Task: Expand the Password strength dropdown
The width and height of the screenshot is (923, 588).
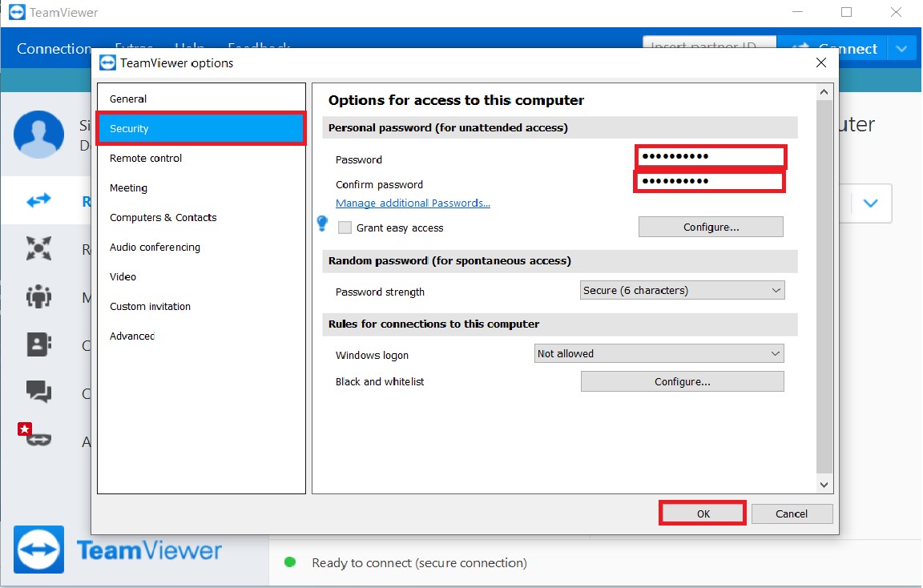Action: coord(682,290)
